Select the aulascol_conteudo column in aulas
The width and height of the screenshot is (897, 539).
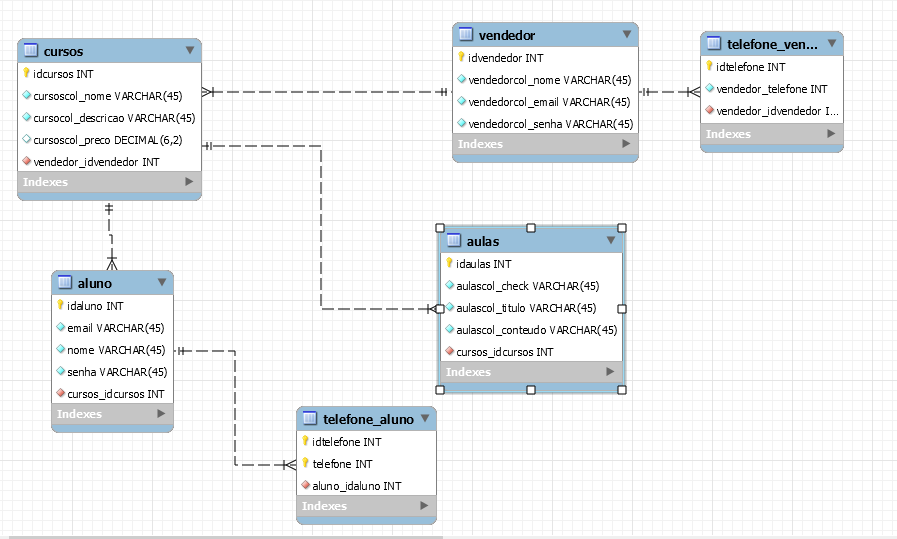536,330
